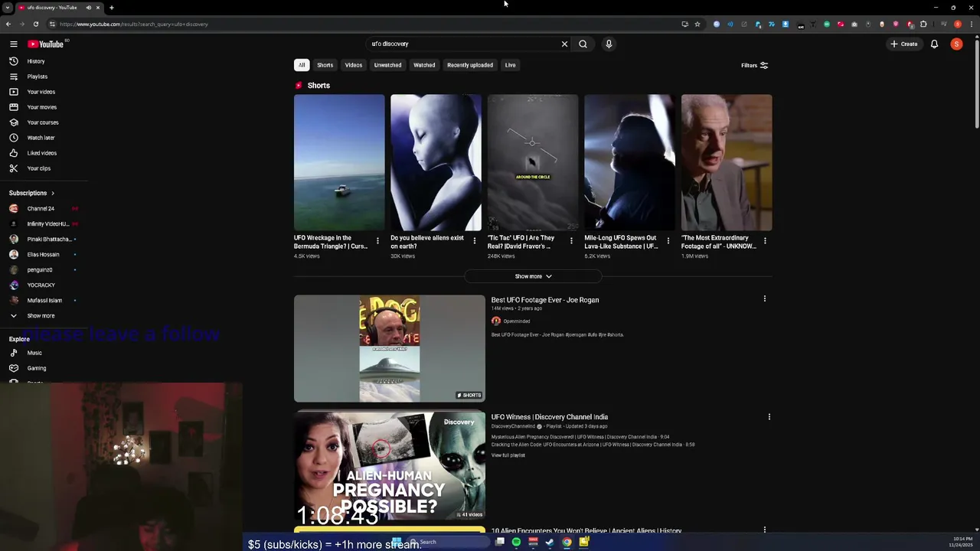Viewport: 980px width, 551px height.
Task: Open options for Tic Tac UFO short
Action: tap(571, 241)
